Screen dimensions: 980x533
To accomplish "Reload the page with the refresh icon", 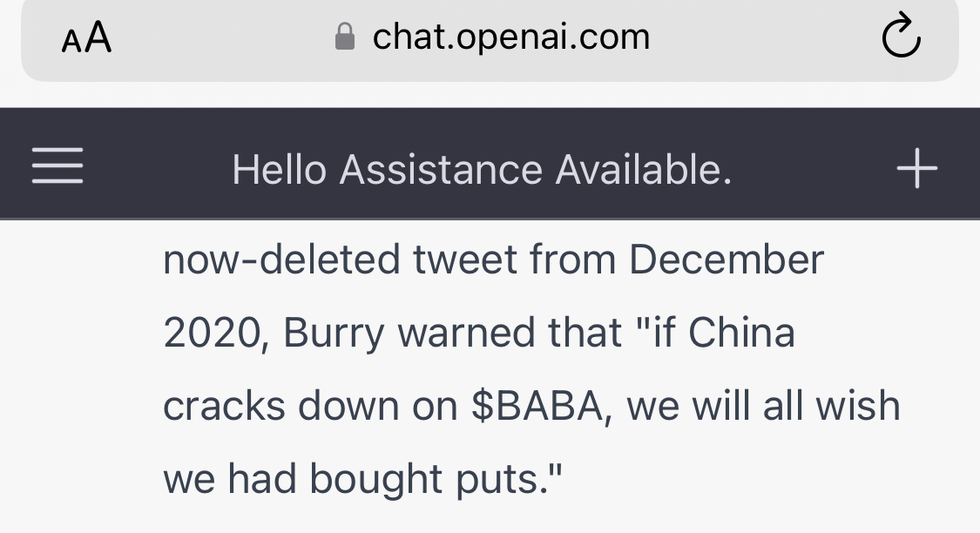I will click(901, 37).
